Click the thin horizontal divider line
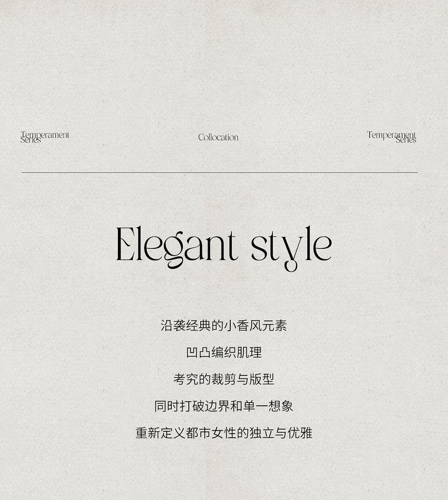448x500 pixels. coord(219,172)
